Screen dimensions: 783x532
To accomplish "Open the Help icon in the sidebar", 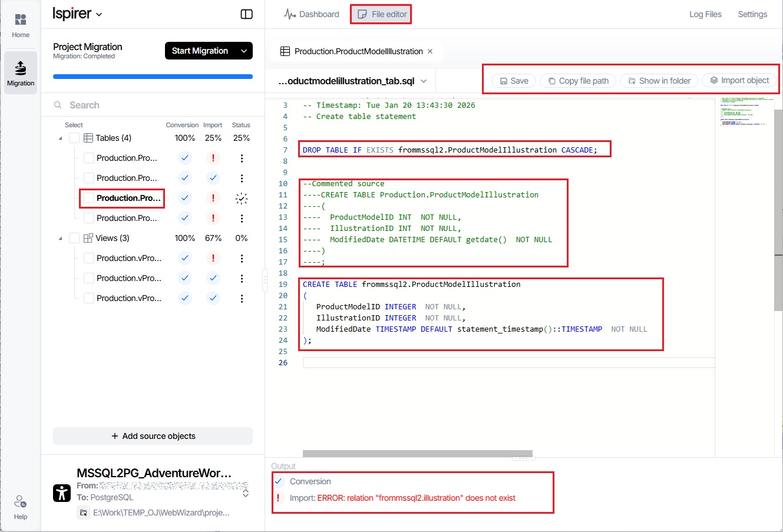I will 21,507.
